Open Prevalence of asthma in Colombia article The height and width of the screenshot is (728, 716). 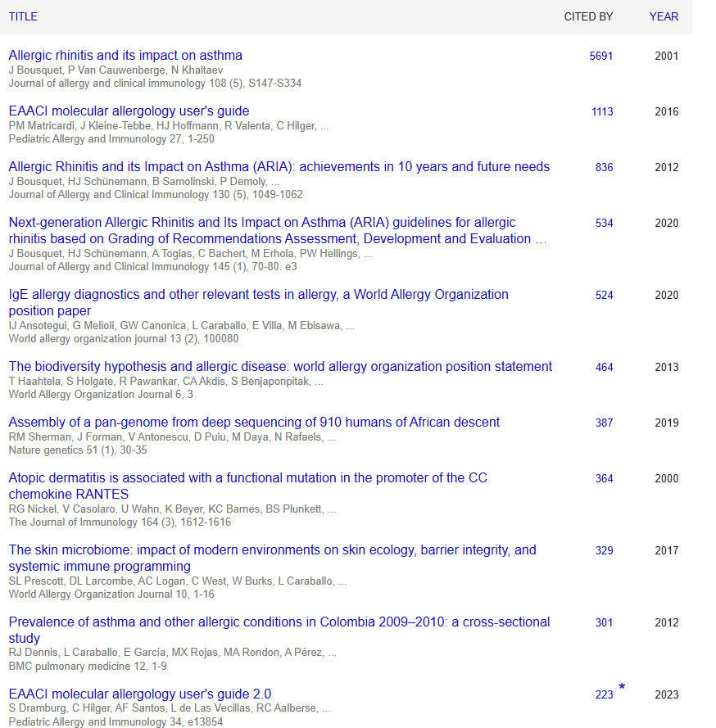(279, 630)
